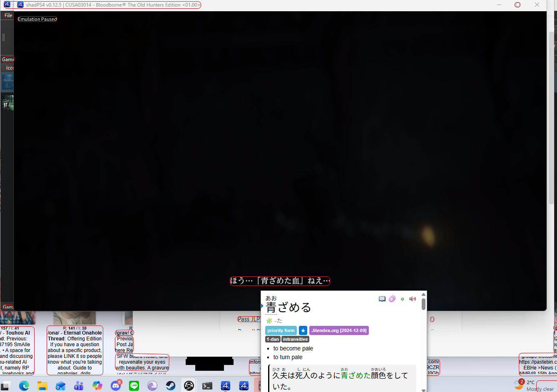The height and width of the screenshot is (392, 557).
Task: Open File Explorer from the taskbar
Action: (42, 386)
